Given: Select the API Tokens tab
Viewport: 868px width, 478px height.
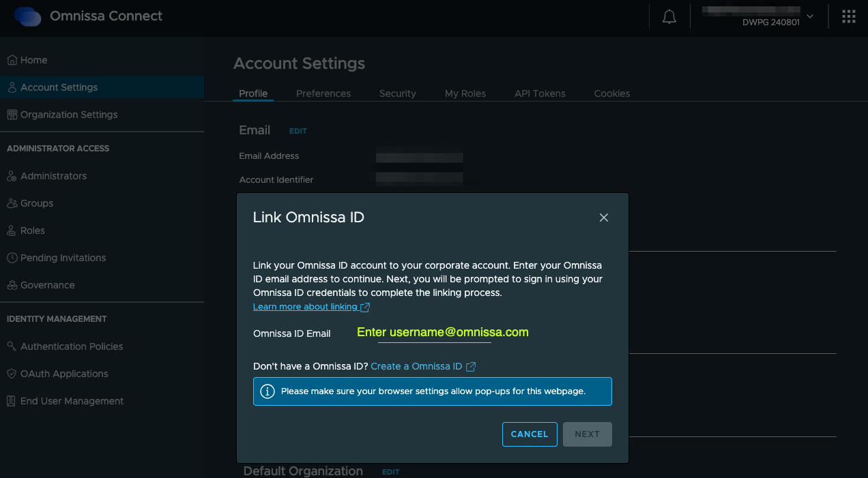Looking at the screenshot, I should (x=540, y=93).
